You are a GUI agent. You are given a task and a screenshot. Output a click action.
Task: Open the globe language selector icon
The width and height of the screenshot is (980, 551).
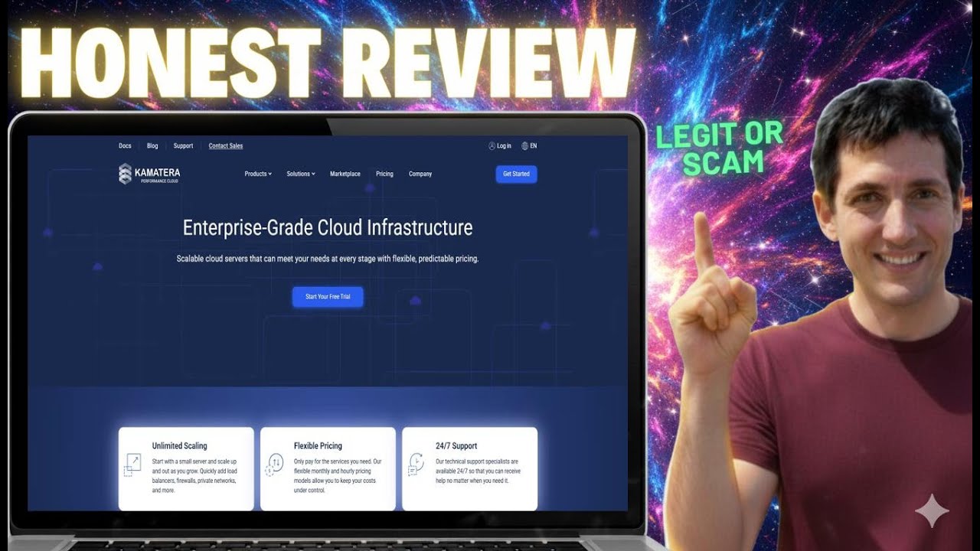pyautogui.click(x=525, y=145)
